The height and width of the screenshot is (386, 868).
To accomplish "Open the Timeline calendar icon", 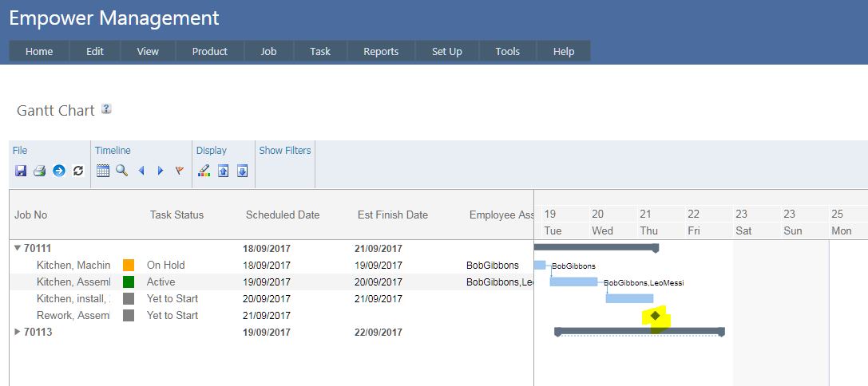I will click(x=103, y=171).
